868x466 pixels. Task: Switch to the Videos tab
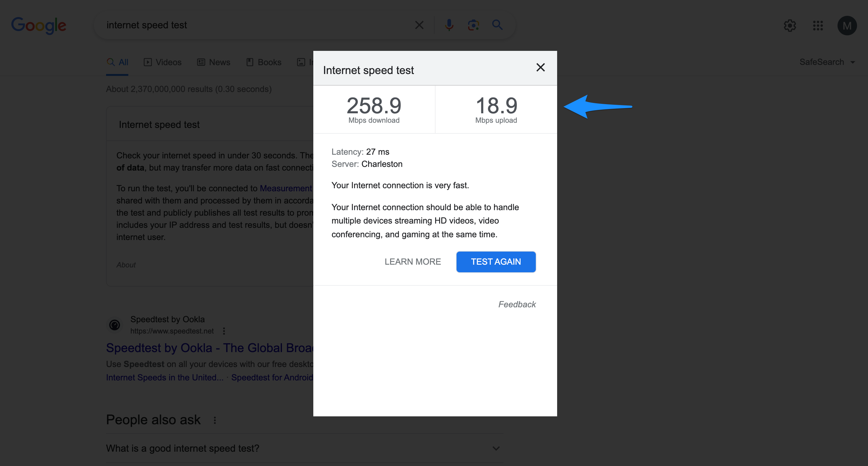pos(162,62)
